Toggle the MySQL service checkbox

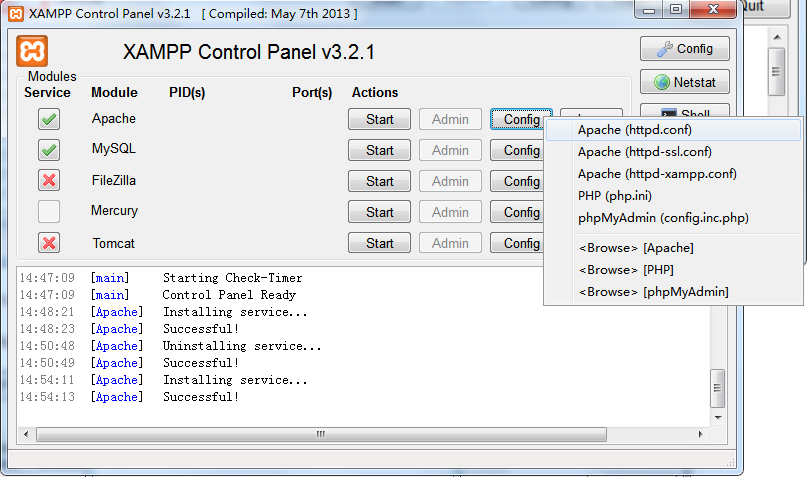tap(49, 150)
